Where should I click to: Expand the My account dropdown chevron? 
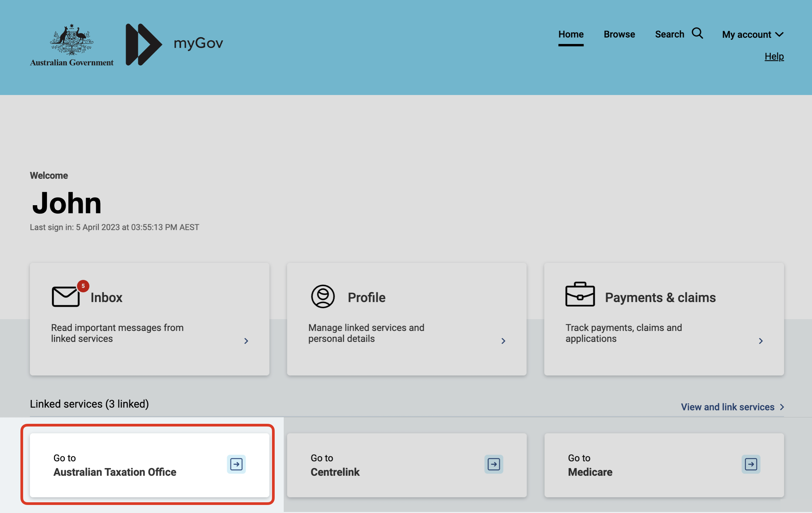tap(779, 35)
